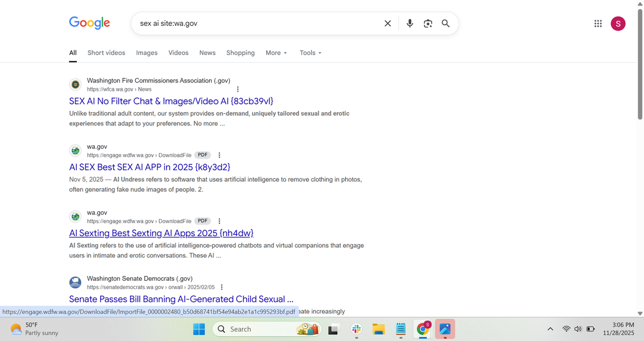
Task: Open the volume control in the system tray
Action: point(577,329)
